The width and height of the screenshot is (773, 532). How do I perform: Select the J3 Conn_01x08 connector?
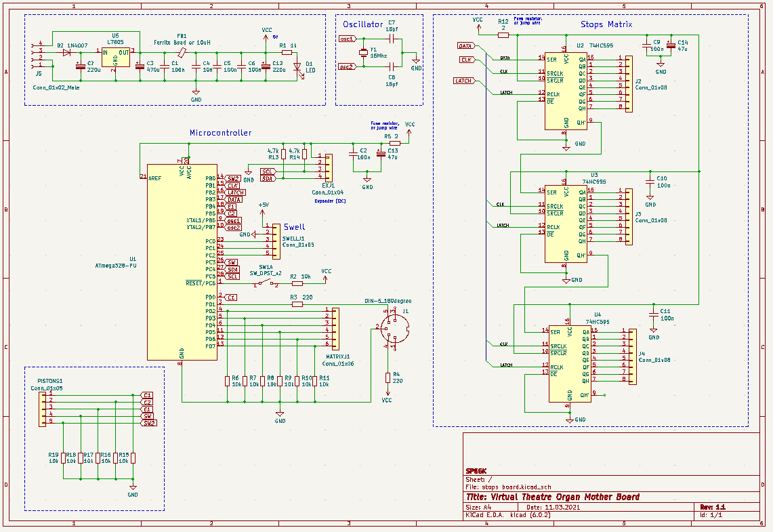pyautogui.click(x=629, y=216)
